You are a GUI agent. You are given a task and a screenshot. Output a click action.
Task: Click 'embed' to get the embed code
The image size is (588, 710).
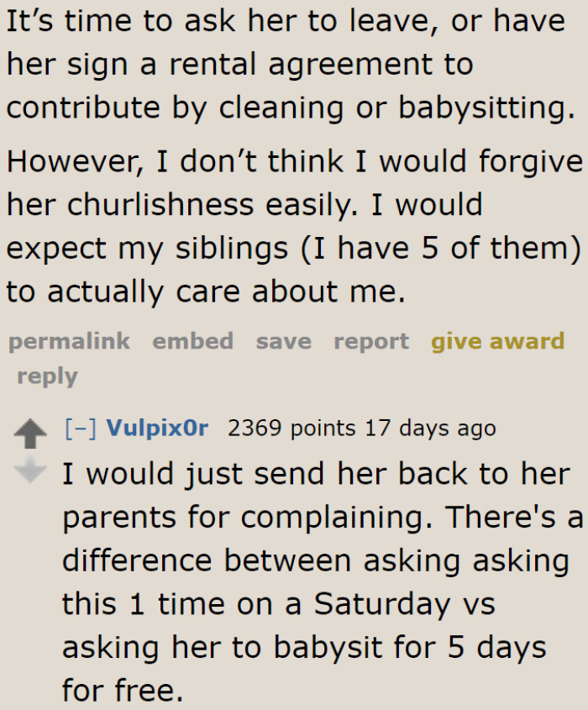(192, 341)
